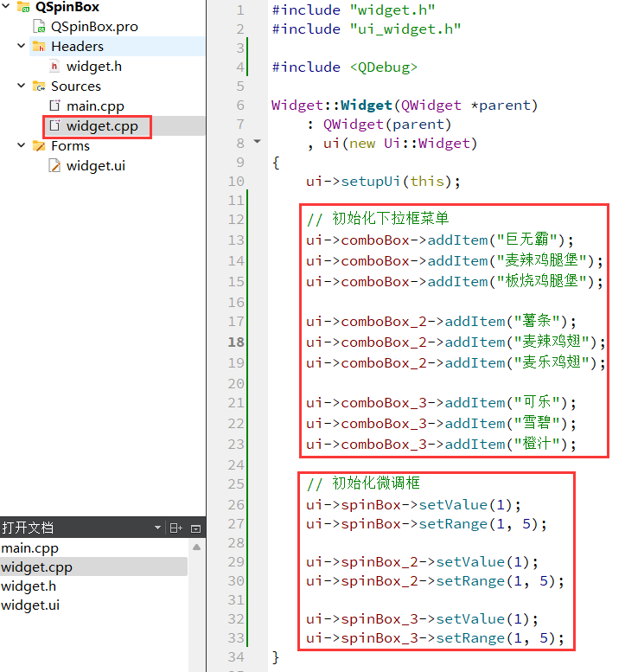The image size is (625, 672).
Task: Select the Forms tree label
Action: pyautogui.click(x=70, y=145)
